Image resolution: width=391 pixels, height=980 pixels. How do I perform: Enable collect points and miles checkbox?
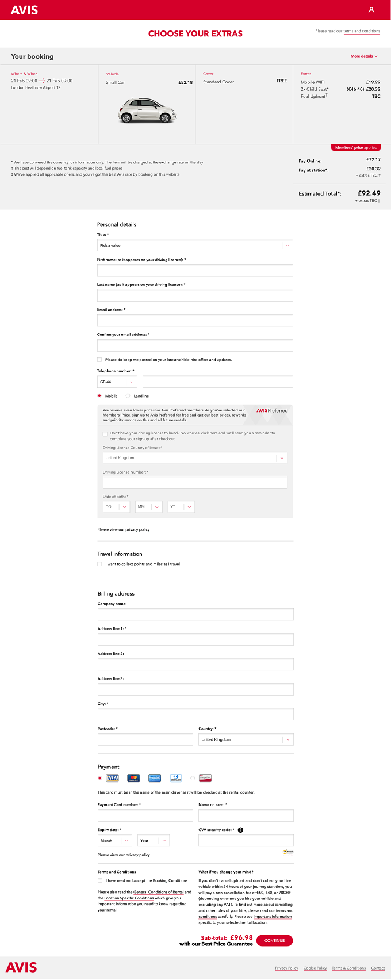(99, 564)
